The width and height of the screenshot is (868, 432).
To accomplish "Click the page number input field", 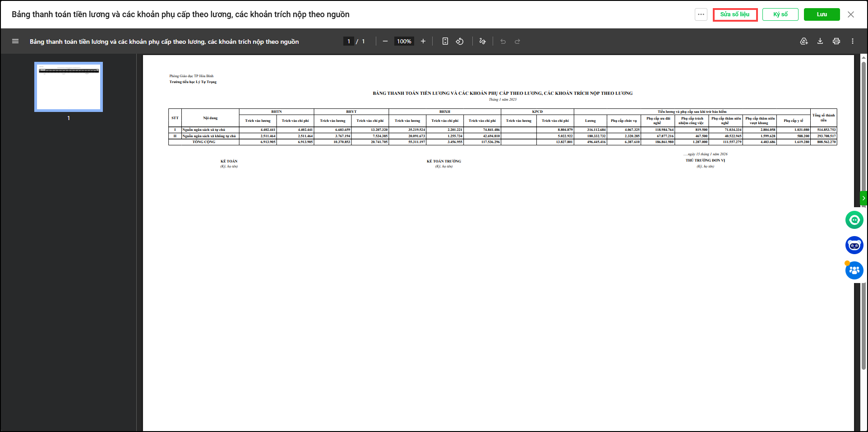I will pos(349,41).
